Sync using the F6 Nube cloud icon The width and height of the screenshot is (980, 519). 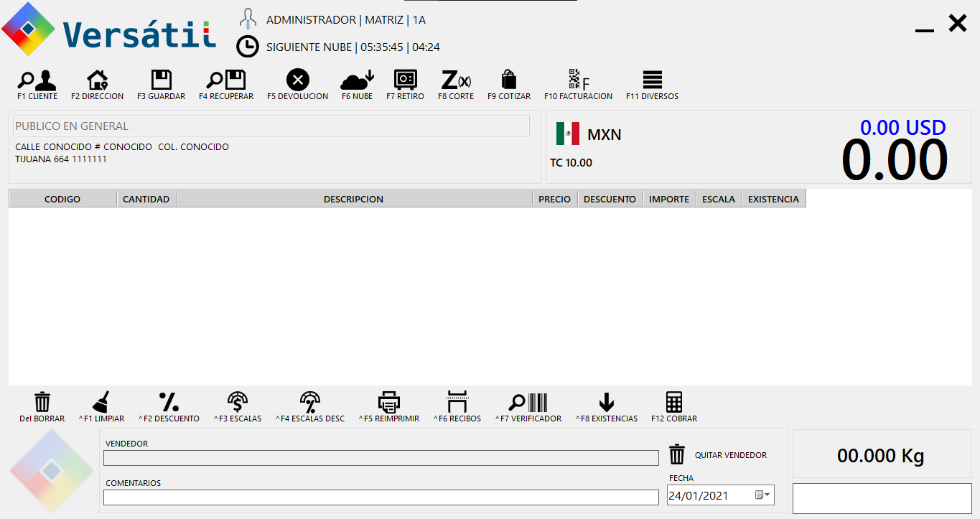click(x=357, y=80)
